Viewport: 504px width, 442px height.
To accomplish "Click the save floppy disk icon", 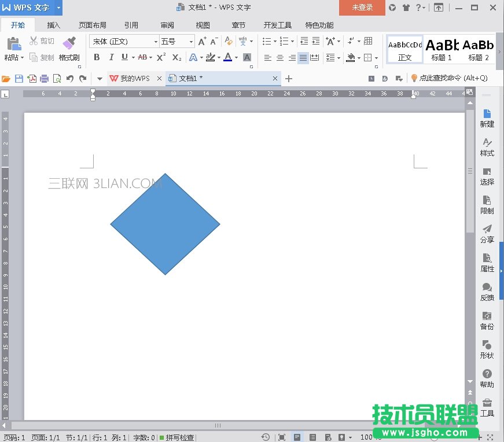I will [19, 79].
